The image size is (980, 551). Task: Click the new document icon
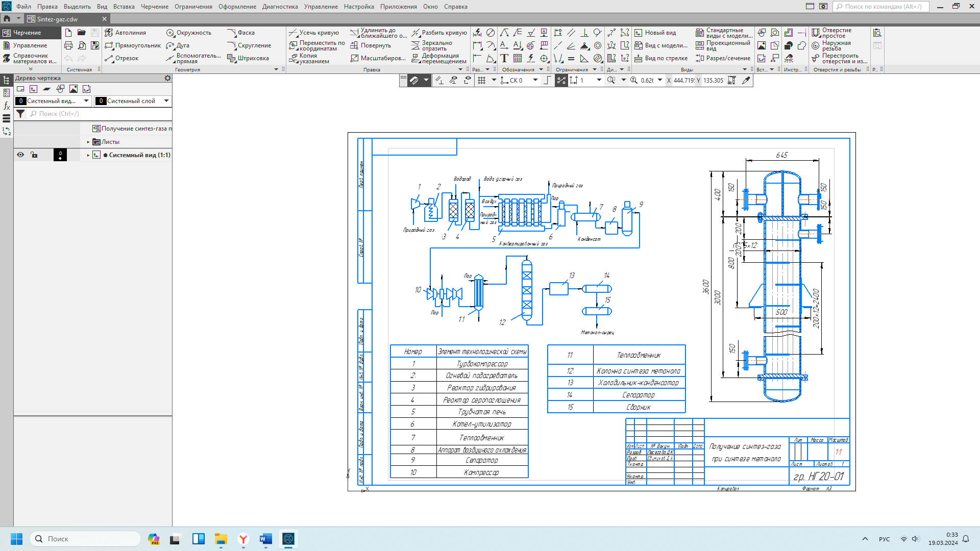click(68, 33)
